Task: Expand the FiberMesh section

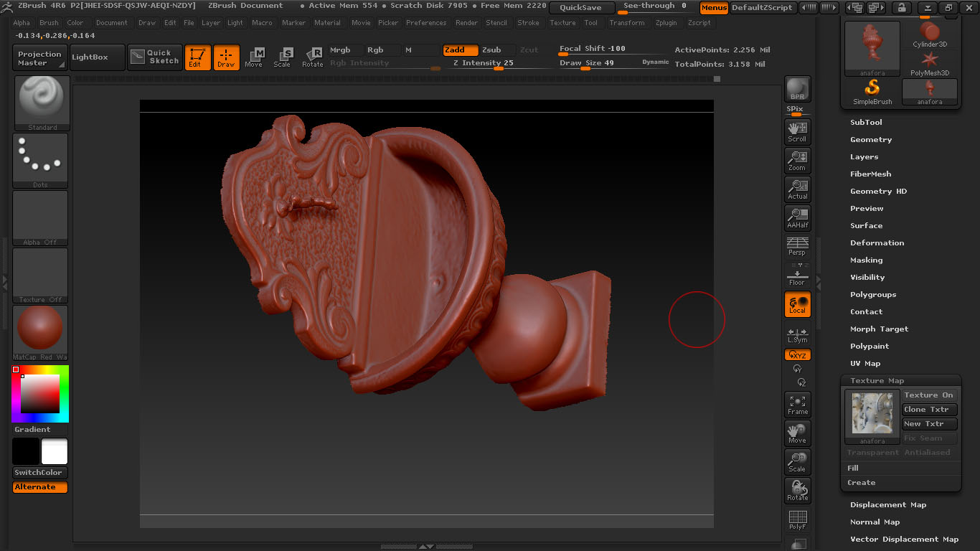Action: click(x=870, y=174)
